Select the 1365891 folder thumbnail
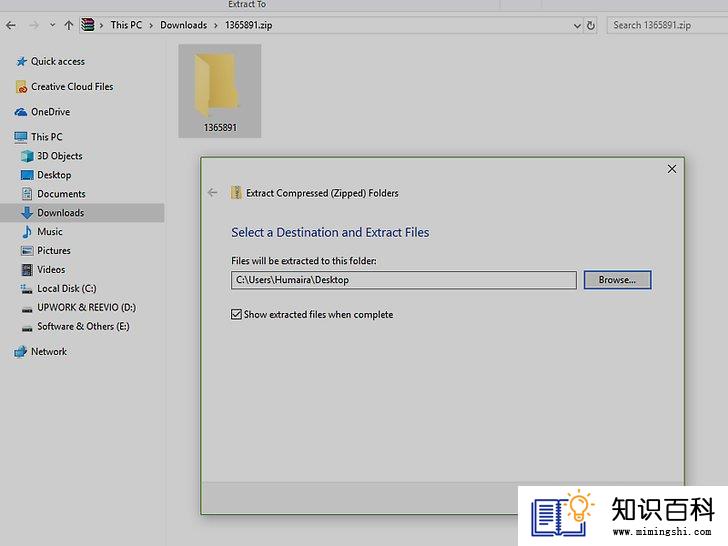 tap(220, 91)
